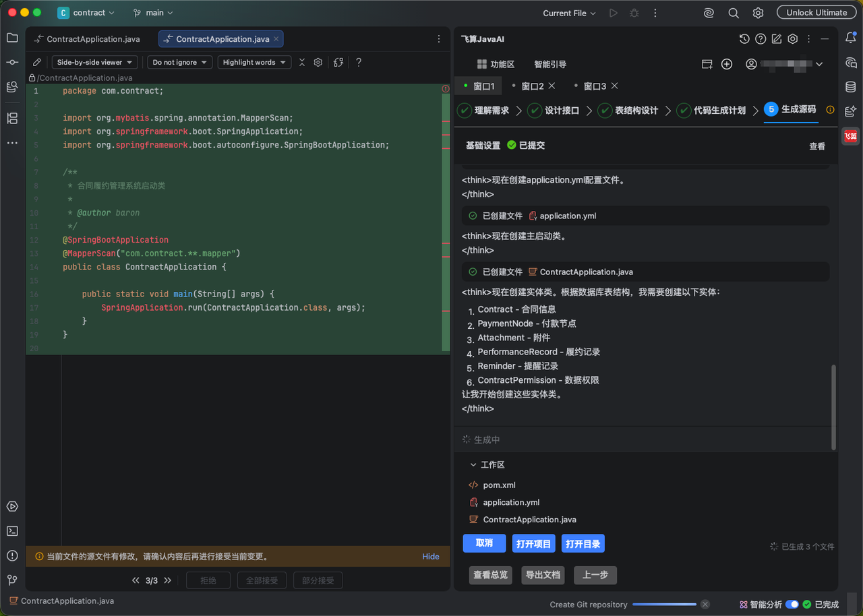Click the 打开项目 button

click(533, 543)
